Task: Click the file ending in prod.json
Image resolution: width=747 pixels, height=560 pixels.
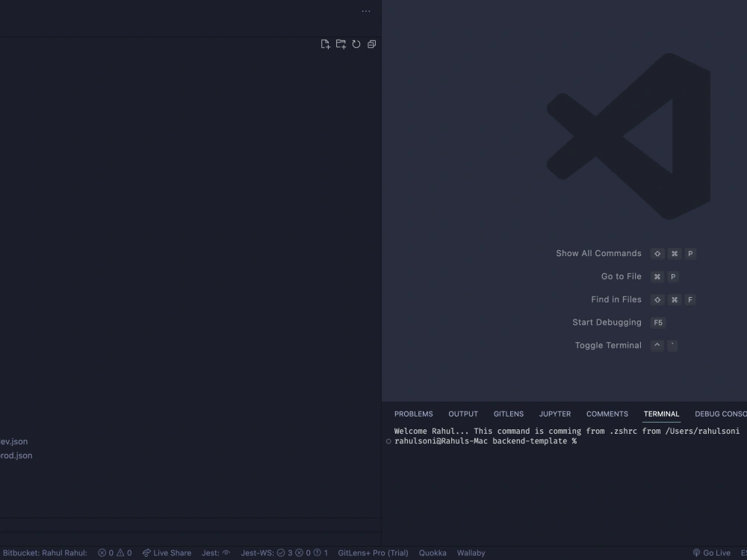Action: 16,455
